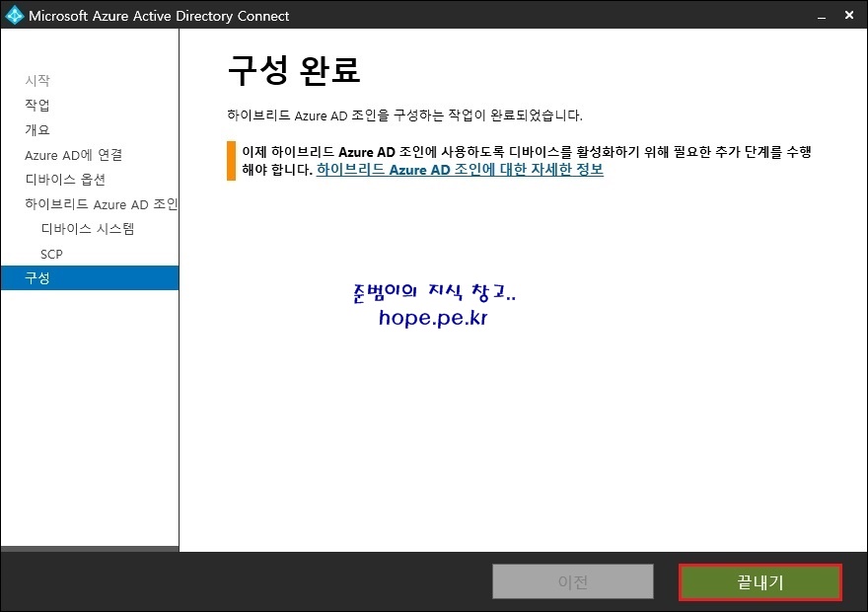Select the 디바이스 시스템 sub-step
Image resolution: width=868 pixels, height=612 pixels.
tap(88, 229)
